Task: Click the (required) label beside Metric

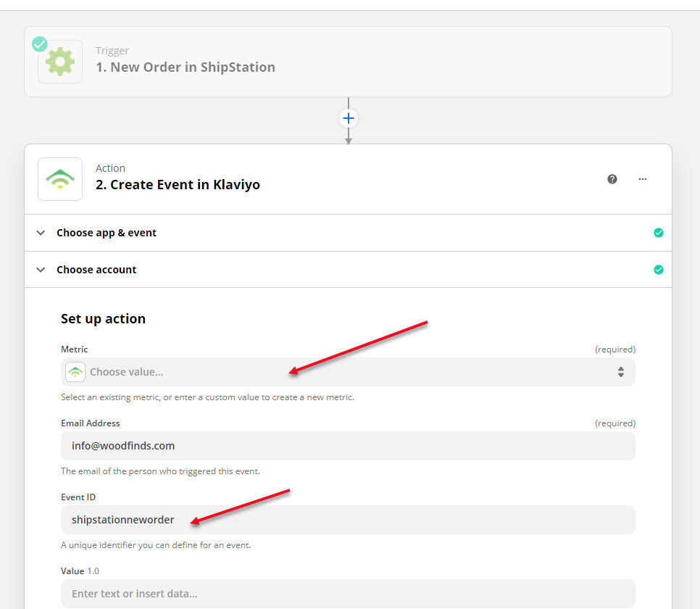Action: pos(615,349)
